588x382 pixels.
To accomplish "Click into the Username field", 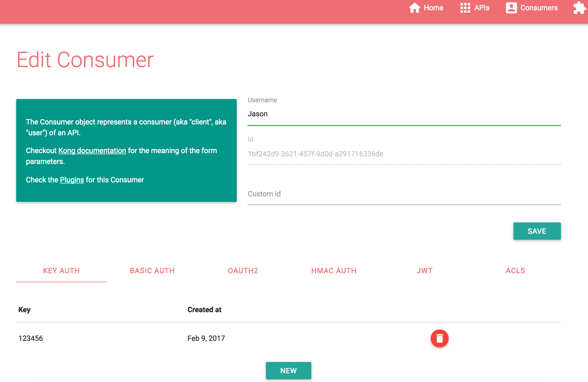I will [404, 114].
